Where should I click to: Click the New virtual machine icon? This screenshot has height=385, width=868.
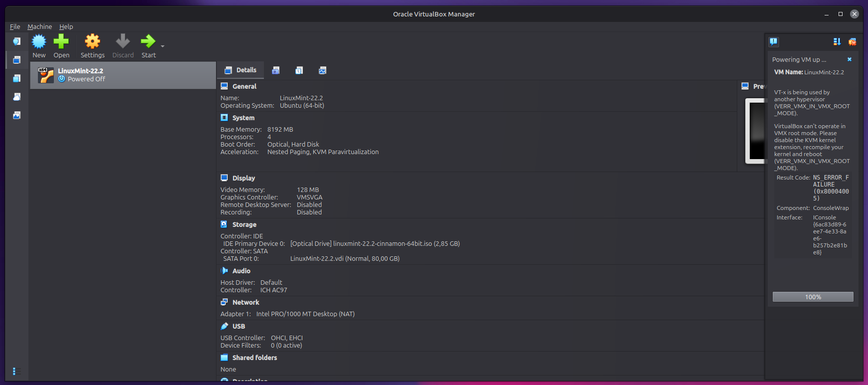click(39, 42)
